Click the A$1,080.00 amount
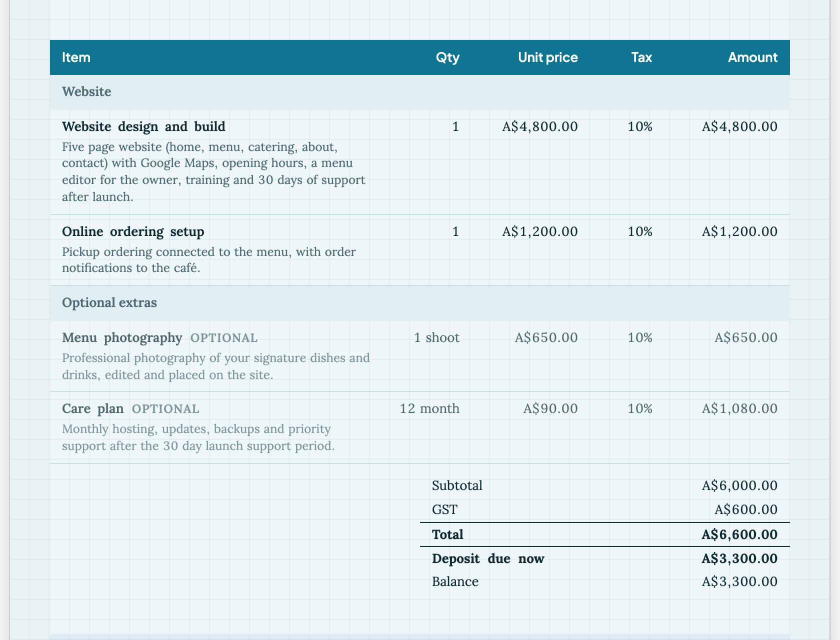The height and width of the screenshot is (640, 840). click(739, 408)
